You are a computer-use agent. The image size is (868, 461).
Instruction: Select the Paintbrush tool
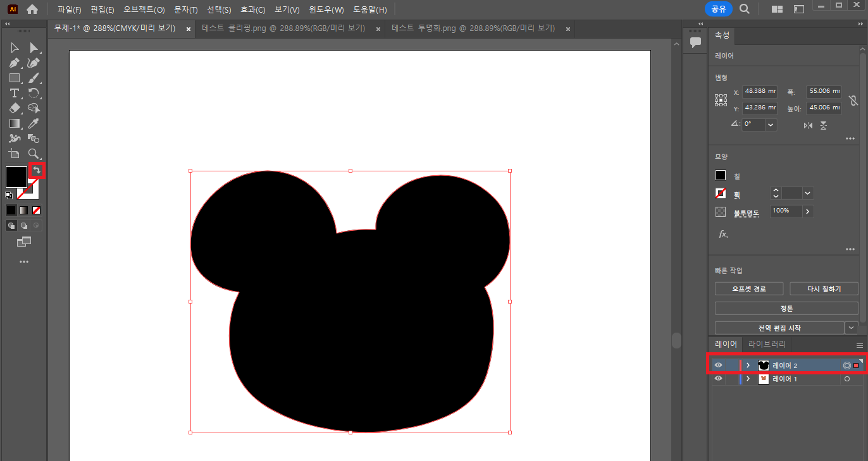coord(34,78)
